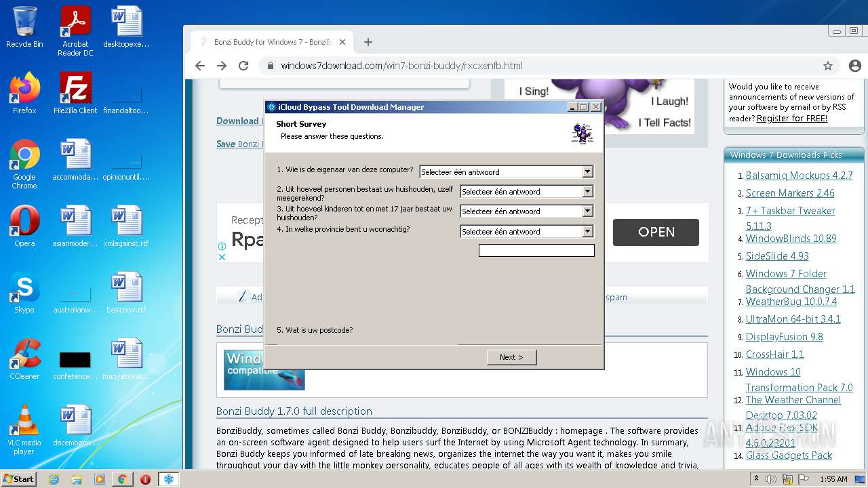The image size is (868, 488).
Task: Launch Google Chrome desktop shortcut
Action: [24, 164]
